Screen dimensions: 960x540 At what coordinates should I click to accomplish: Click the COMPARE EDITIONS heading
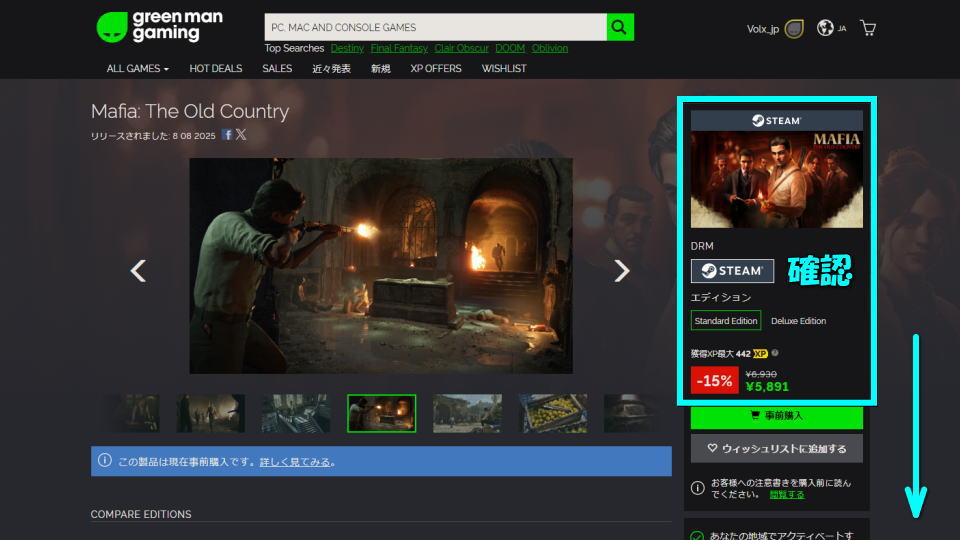click(141, 514)
